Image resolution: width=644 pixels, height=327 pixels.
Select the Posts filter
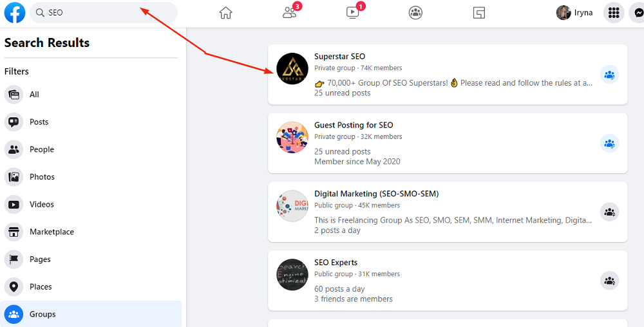[x=91, y=122]
